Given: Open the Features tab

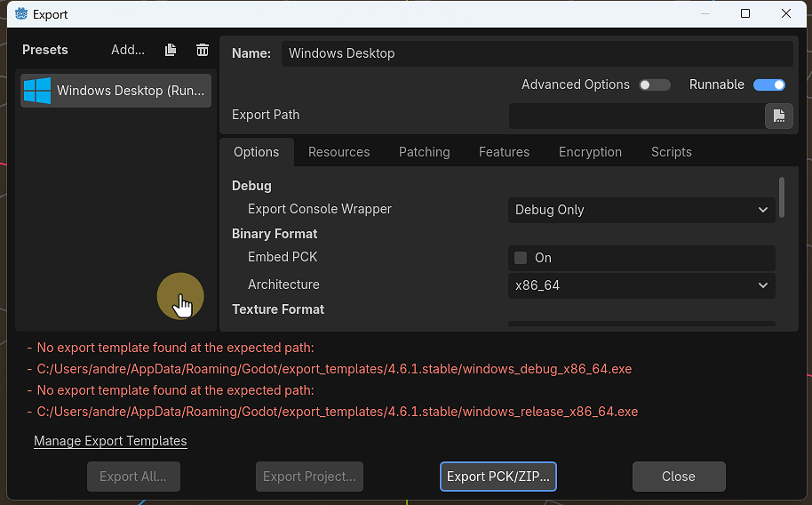Looking at the screenshot, I should [504, 152].
